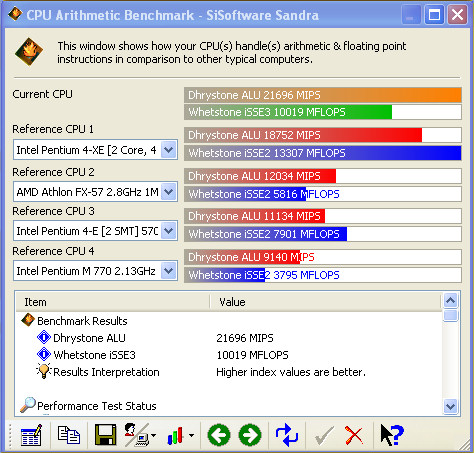
Task: Click the Whetstone iSSE2 3795 MFLOPS bar
Action: (x=323, y=275)
